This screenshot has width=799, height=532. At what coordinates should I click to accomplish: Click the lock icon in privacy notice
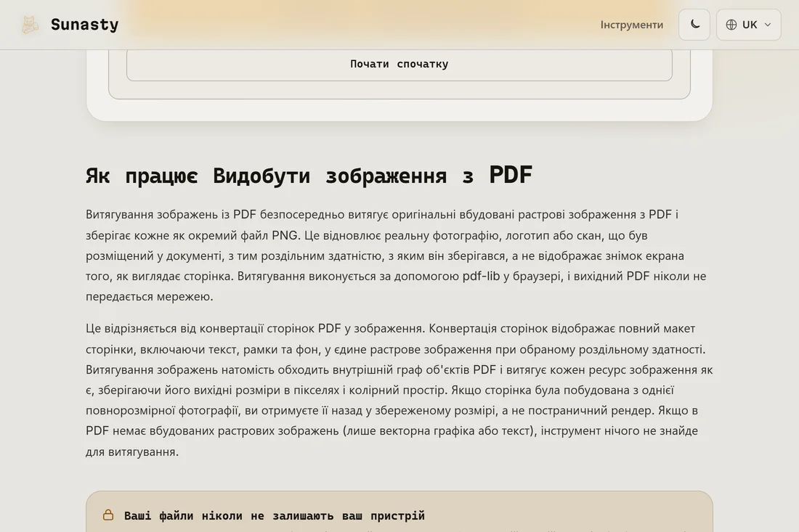(x=108, y=515)
